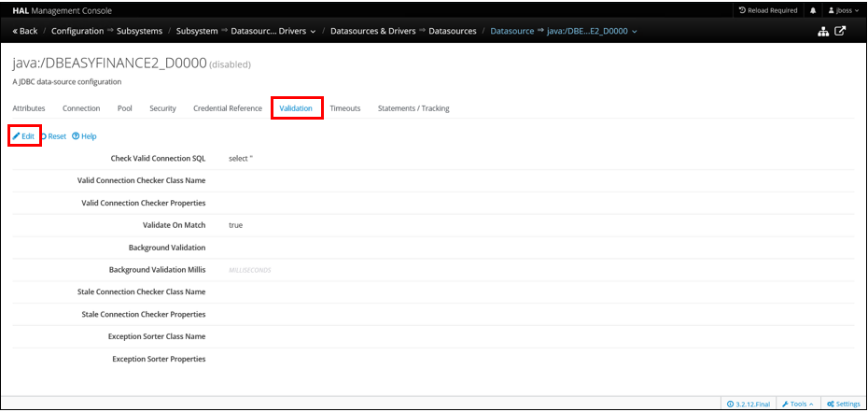Open the Security tab
Viewport: 868px width, 412px height.
click(162, 108)
